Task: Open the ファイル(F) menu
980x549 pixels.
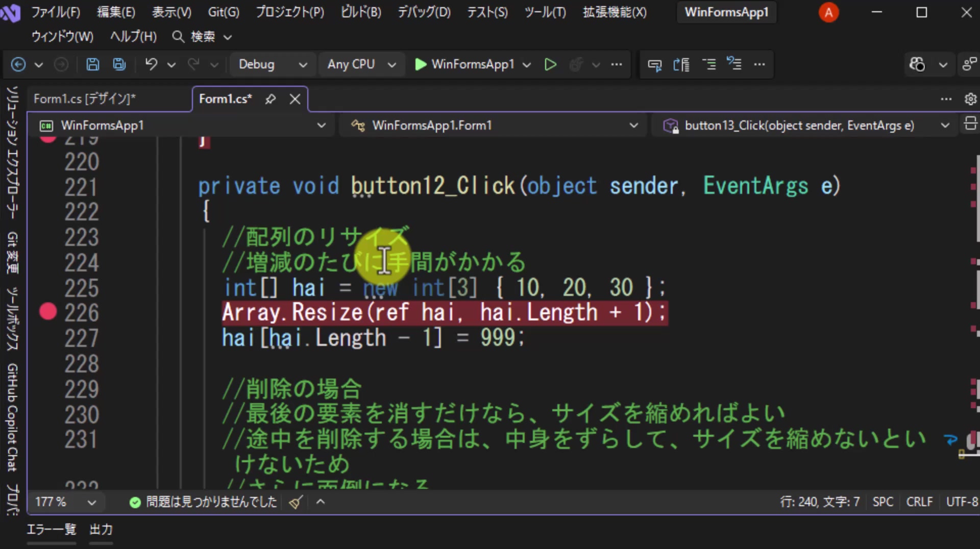Action: (x=56, y=12)
